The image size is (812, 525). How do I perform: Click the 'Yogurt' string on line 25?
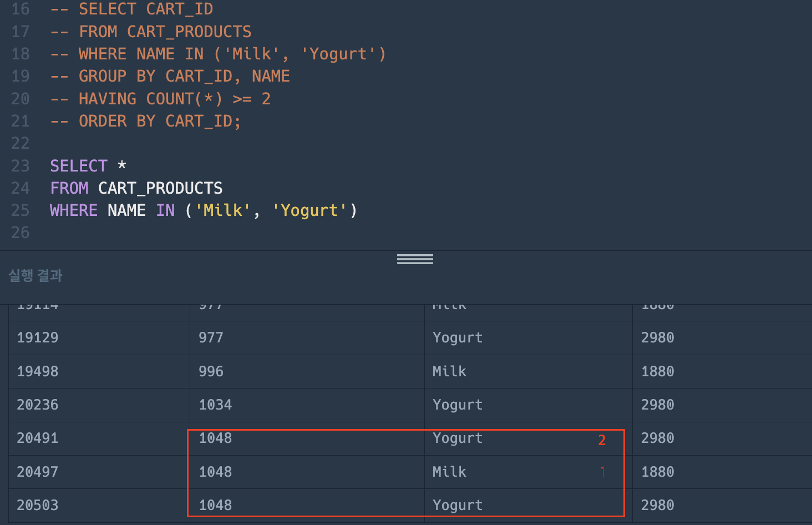coord(309,210)
